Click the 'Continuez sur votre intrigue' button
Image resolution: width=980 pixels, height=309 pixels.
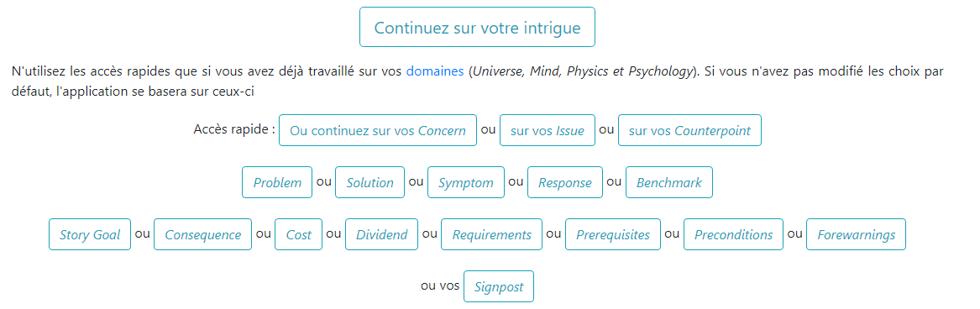click(x=477, y=27)
